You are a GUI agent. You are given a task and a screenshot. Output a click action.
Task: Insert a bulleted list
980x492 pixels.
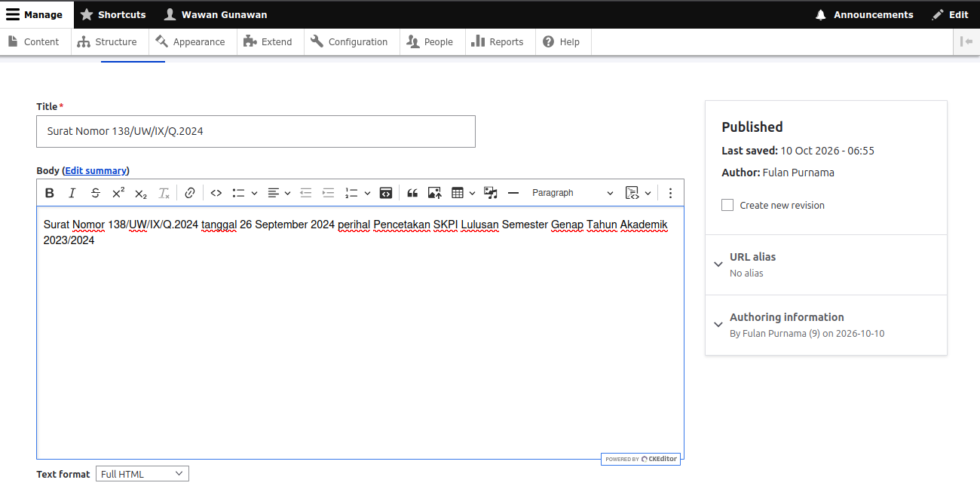click(x=238, y=193)
